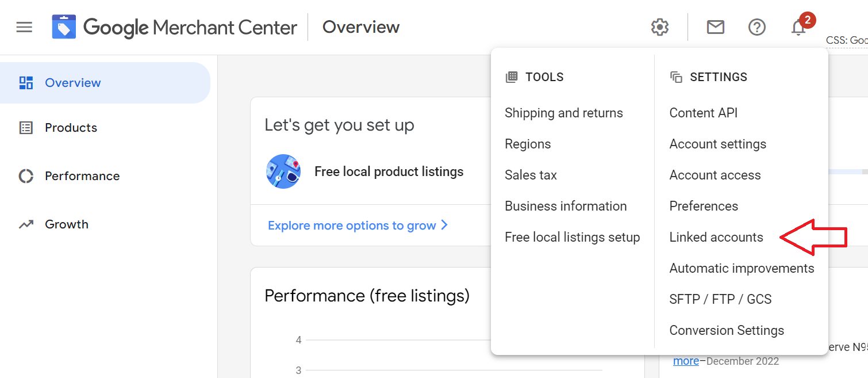Click the TOOLS section header
The width and height of the screenshot is (868, 378).
544,77
